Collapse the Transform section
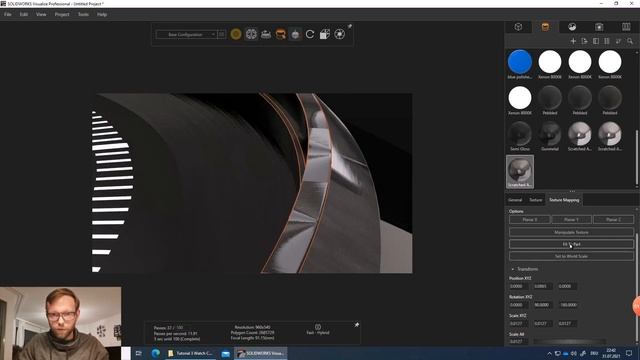Image resolution: width=640 pixels, height=360 pixels. pyautogui.click(x=513, y=269)
